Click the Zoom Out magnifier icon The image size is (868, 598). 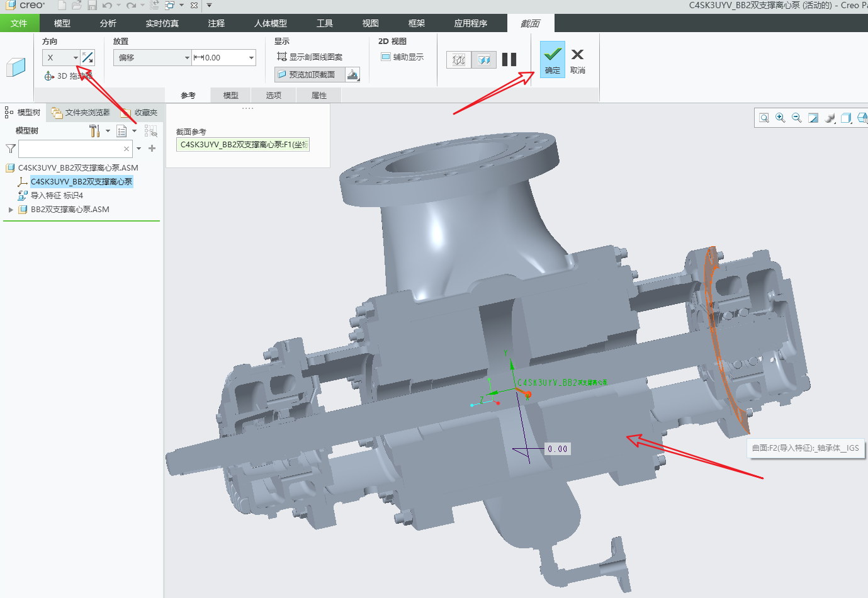pyautogui.click(x=797, y=118)
